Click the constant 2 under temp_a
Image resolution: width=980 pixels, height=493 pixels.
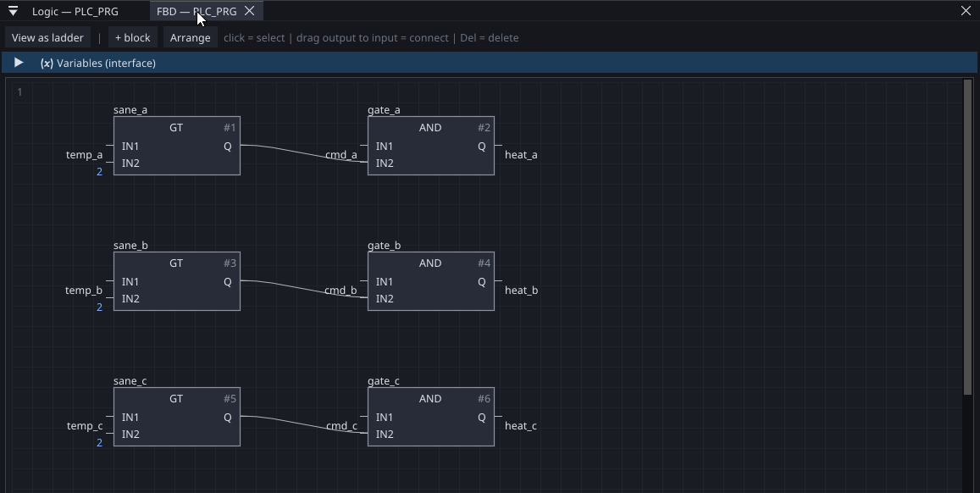(x=99, y=171)
